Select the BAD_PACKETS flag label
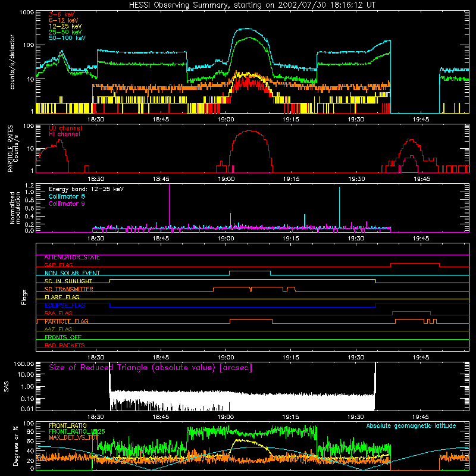The width and height of the screenshot is (476, 476). 65,345
